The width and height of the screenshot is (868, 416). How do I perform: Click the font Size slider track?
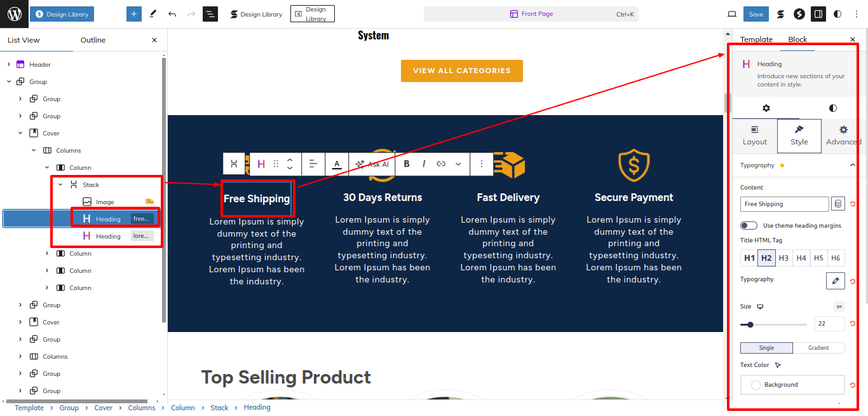point(773,324)
